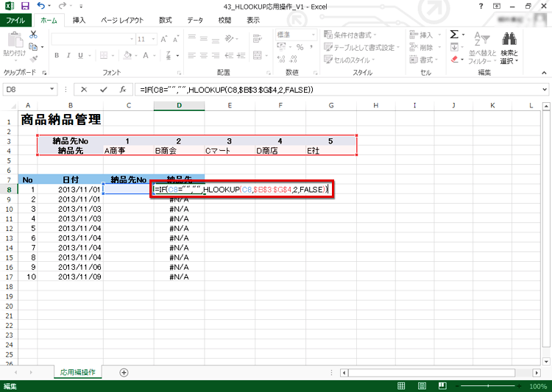Click the AutoSum sigma icon
This screenshot has height=392, width=552.
pyautogui.click(x=454, y=35)
